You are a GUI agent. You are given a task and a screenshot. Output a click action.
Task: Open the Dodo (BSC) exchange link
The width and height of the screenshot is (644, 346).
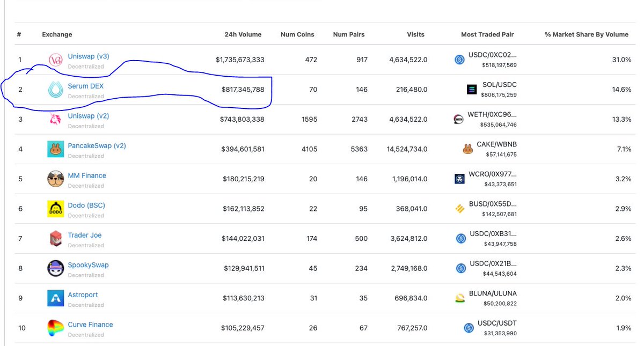(x=86, y=205)
